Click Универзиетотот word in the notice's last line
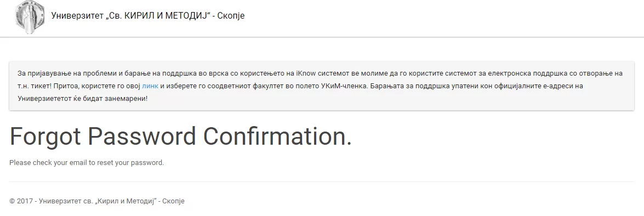The width and height of the screenshot is (644, 216). click(x=45, y=99)
